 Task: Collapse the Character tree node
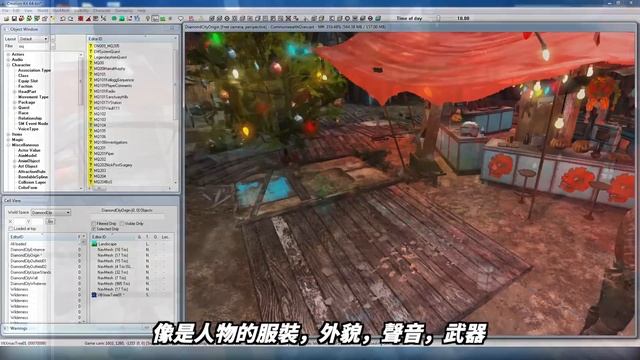tap(9, 65)
